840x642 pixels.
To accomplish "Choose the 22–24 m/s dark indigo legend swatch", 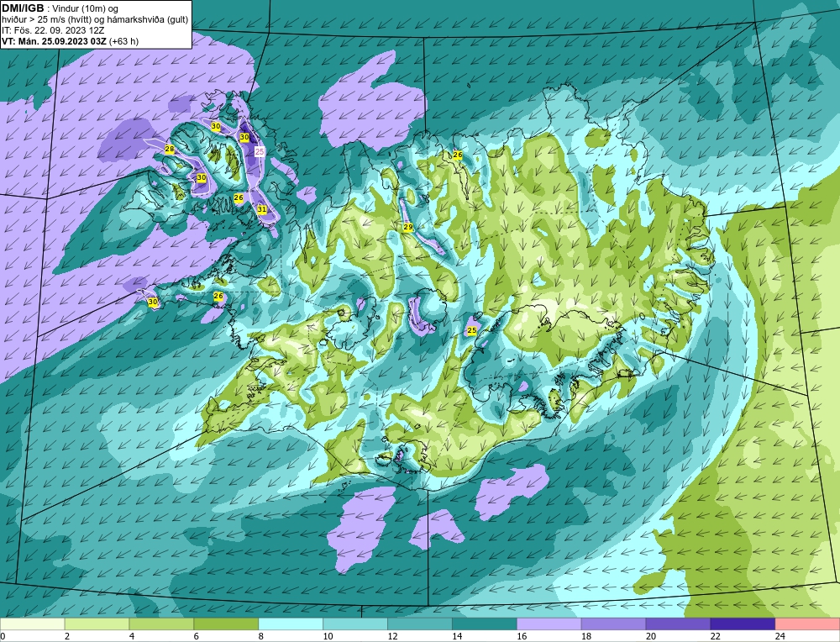I will click(743, 624).
